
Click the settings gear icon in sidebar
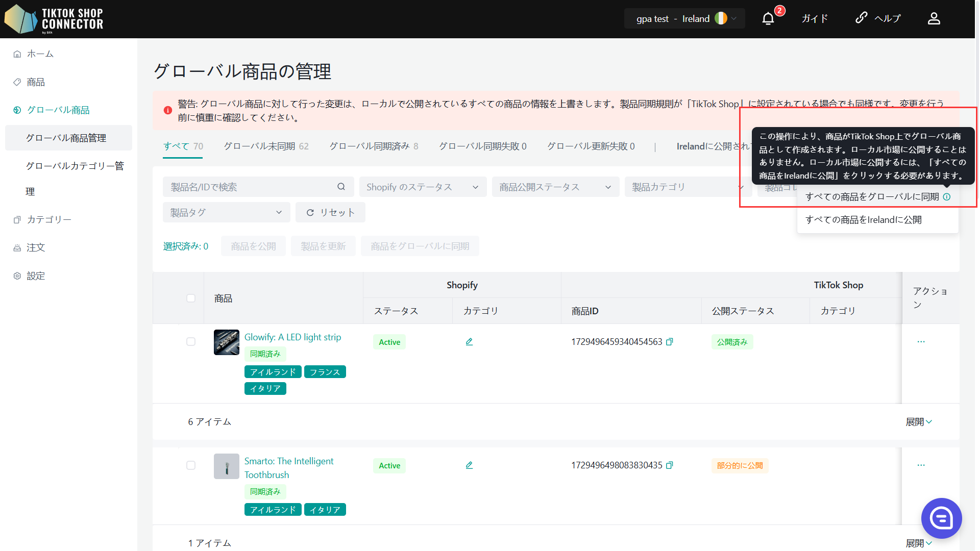tap(17, 276)
